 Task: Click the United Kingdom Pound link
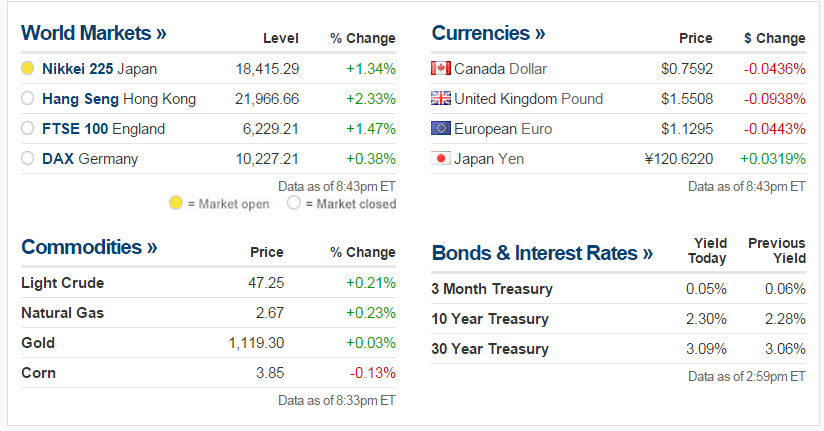(x=528, y=98)
